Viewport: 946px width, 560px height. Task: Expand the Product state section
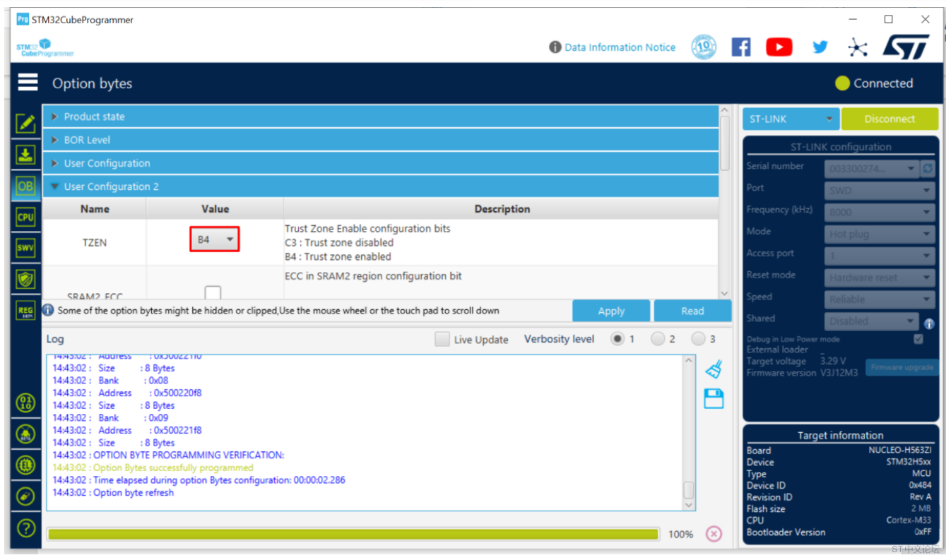[x=380, y=117]
